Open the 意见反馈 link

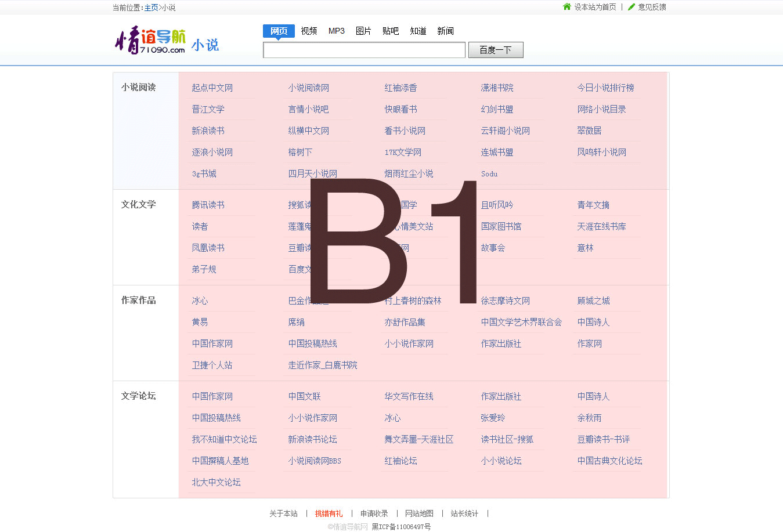pyautogui.click(x=652, y=7)
